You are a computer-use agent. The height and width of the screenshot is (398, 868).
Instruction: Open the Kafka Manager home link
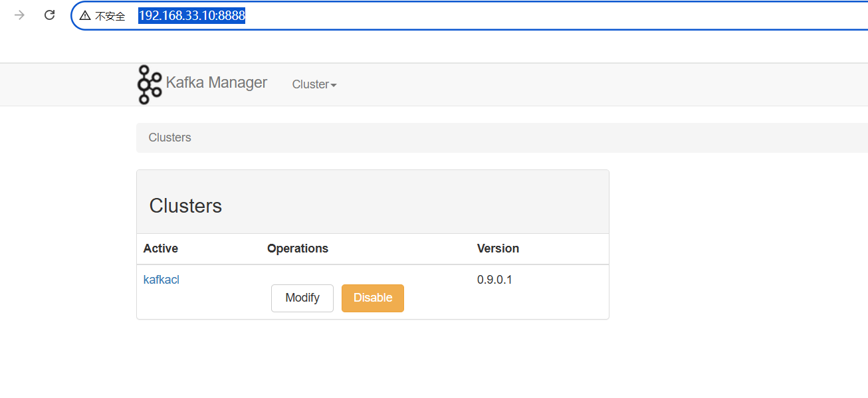click(x=216, y=82)
